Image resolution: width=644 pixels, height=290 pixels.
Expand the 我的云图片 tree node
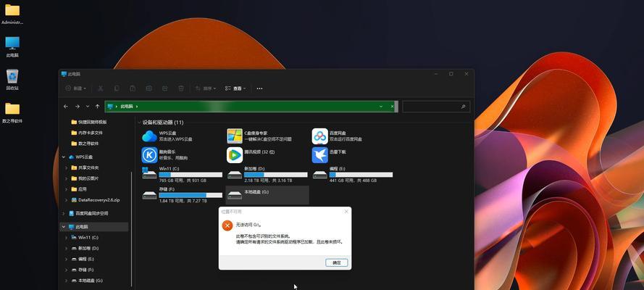[x=67, y=178]
